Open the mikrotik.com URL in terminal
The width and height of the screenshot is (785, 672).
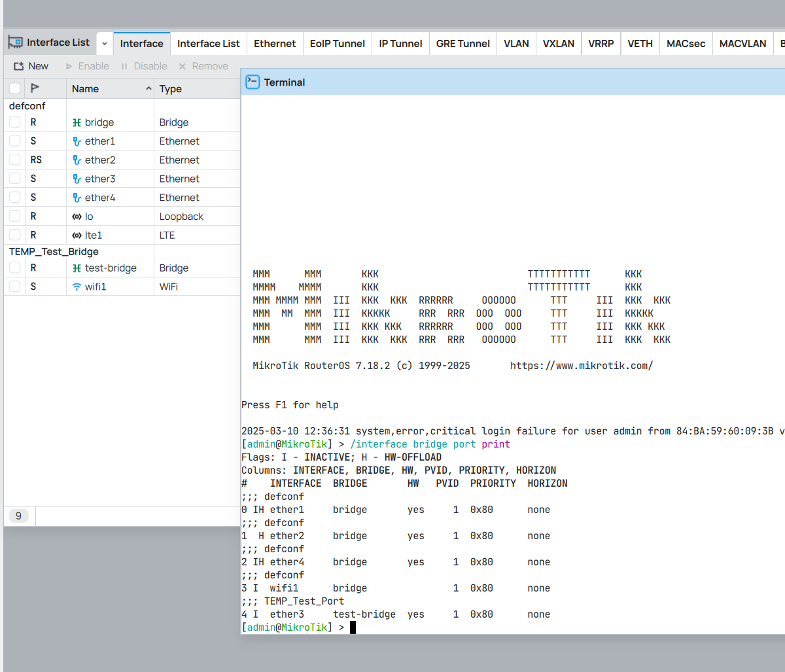pyautogui.click(x=582, y=366)
